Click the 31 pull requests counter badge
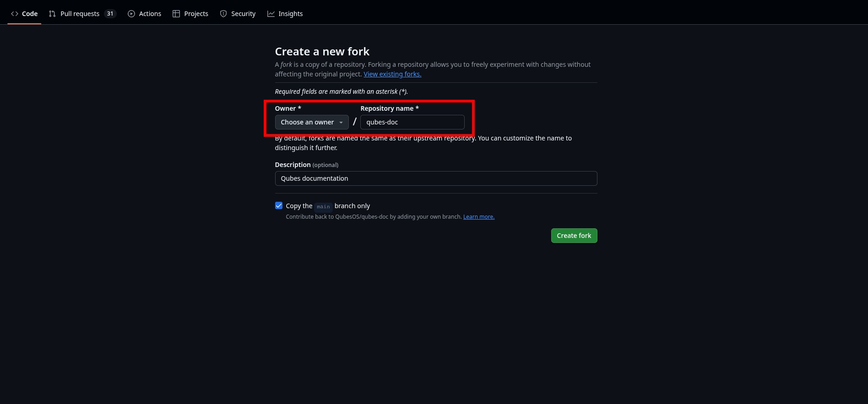868x404 pixels. [x=110, y=14]
